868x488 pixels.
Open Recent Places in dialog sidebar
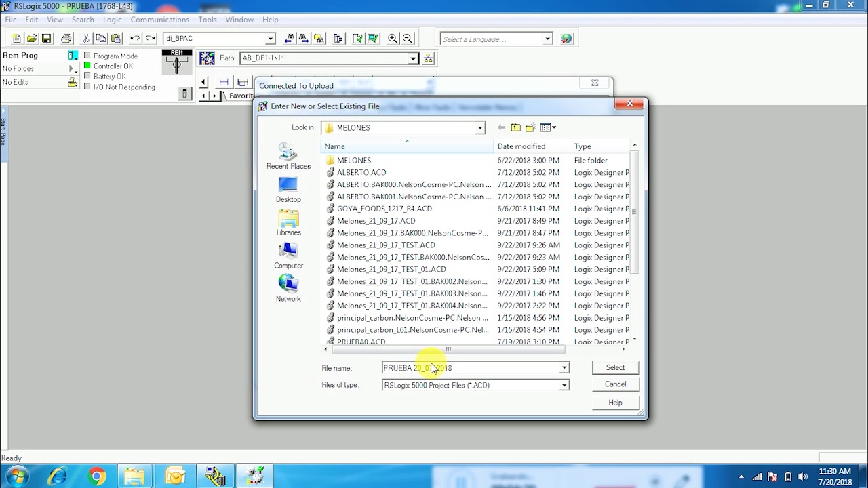point(288,157)
